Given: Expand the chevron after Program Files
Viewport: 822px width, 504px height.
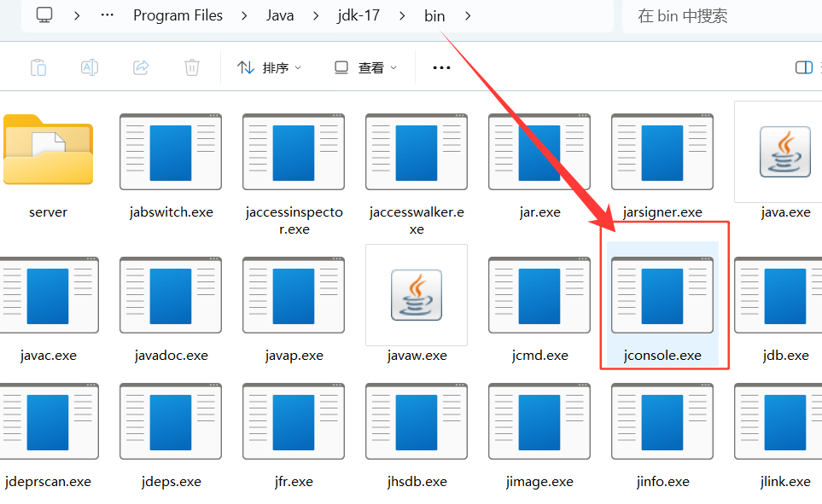Looking at the screenshot, I should coord(244,15).
